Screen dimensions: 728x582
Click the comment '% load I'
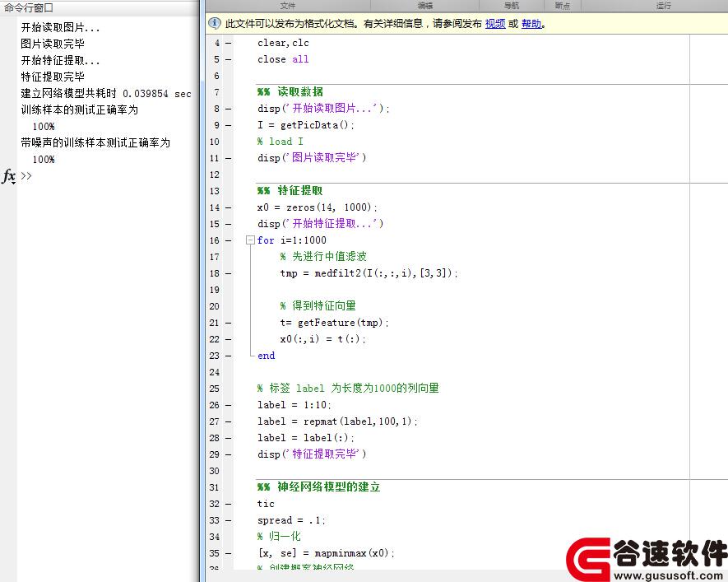coord(281,142)
